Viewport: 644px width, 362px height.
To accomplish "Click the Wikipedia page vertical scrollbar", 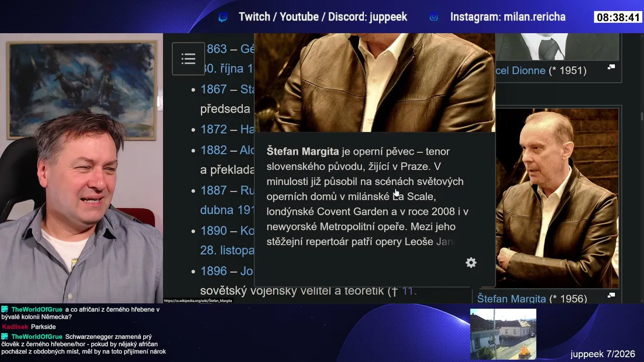I will [641, 116].
